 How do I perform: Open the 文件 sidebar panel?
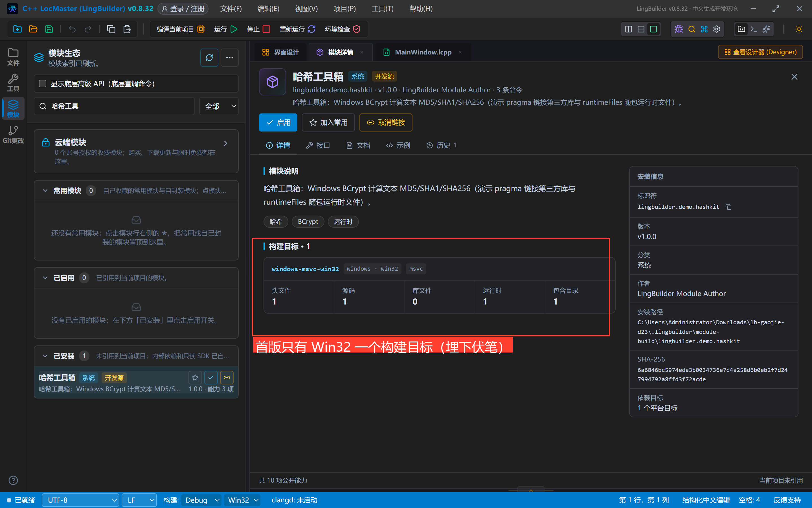[x=13, y=56]
